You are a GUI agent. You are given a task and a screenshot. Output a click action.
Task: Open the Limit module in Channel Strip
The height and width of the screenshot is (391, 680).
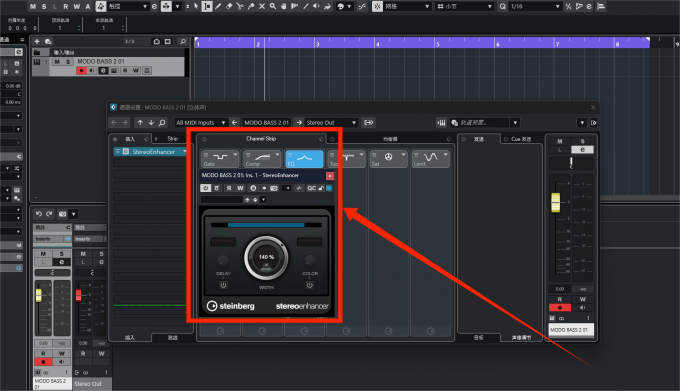click(x=430, y=159)
